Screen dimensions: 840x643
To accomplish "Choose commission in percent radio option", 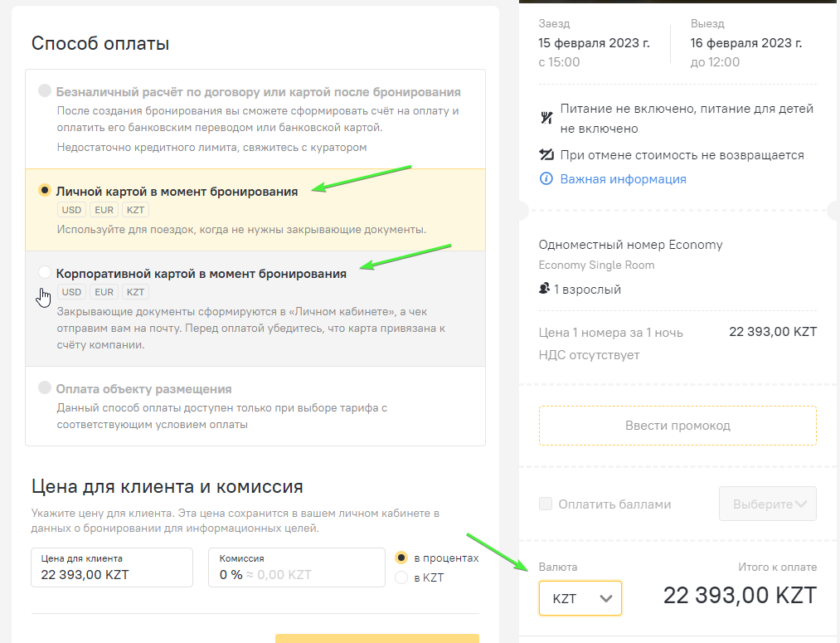I will point(402,558).
